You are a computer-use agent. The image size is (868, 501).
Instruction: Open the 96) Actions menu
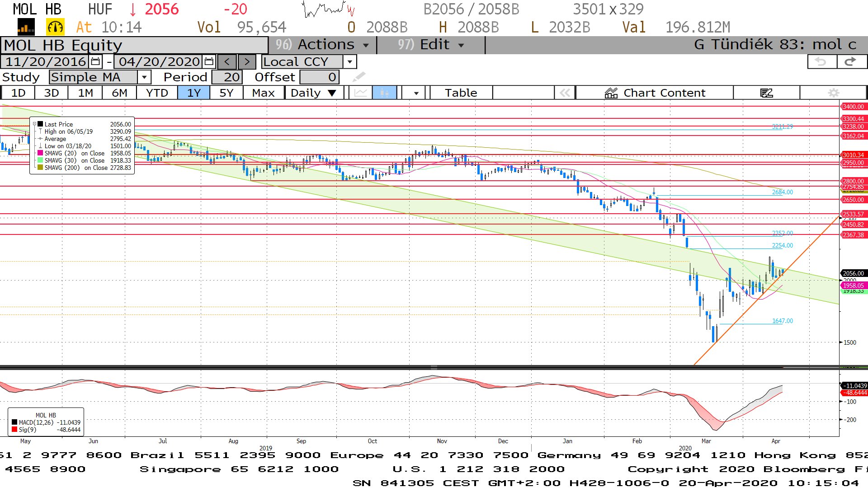pos(322,45)
